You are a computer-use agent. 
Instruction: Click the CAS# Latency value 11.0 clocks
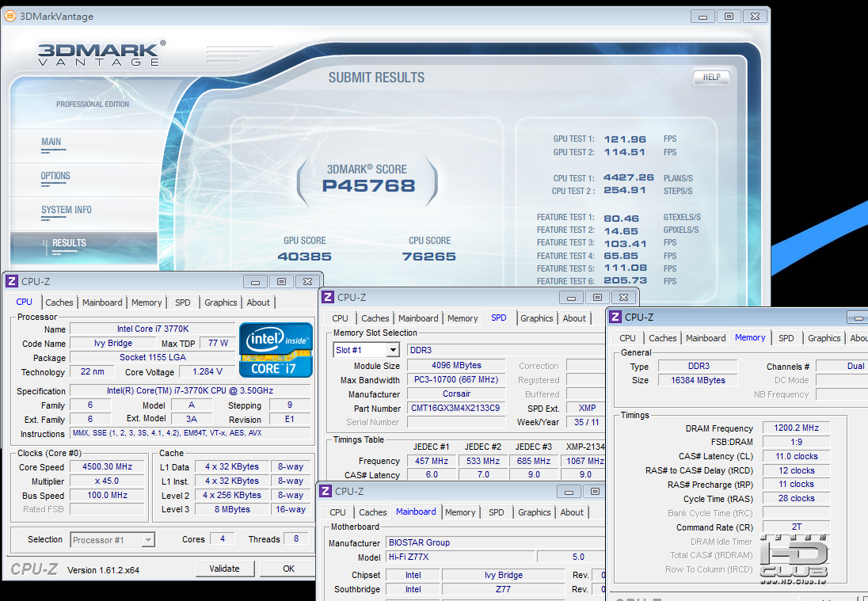click(796, 457)
